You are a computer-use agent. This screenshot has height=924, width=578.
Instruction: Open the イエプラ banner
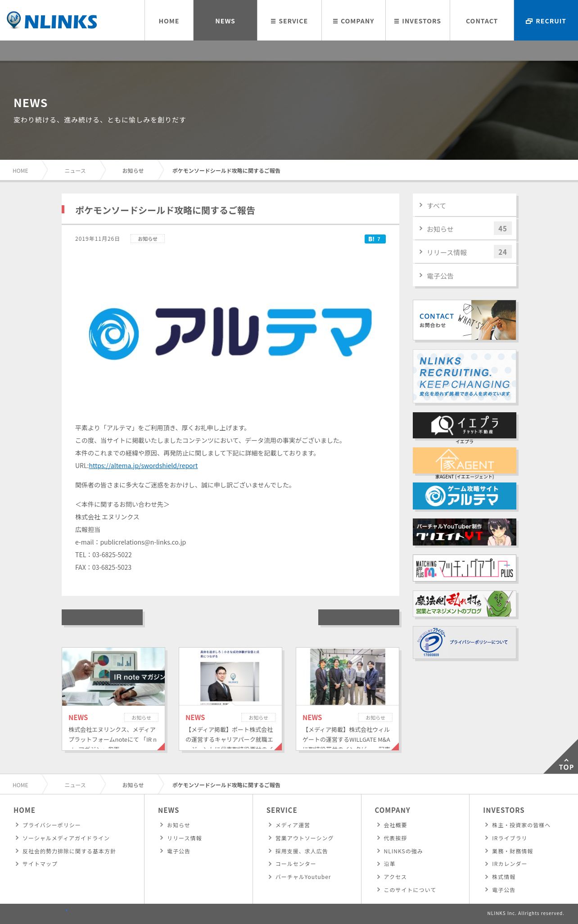[x=465, y=425]
